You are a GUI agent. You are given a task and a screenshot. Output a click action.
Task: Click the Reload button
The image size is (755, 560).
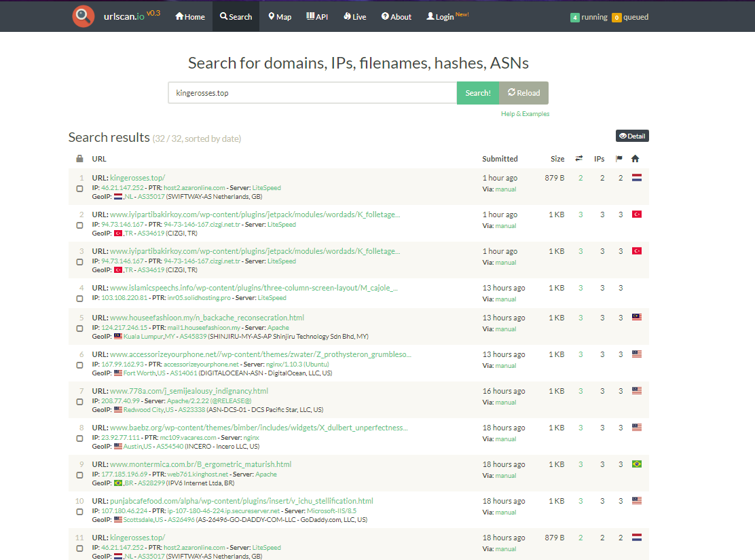coord(523,93)
